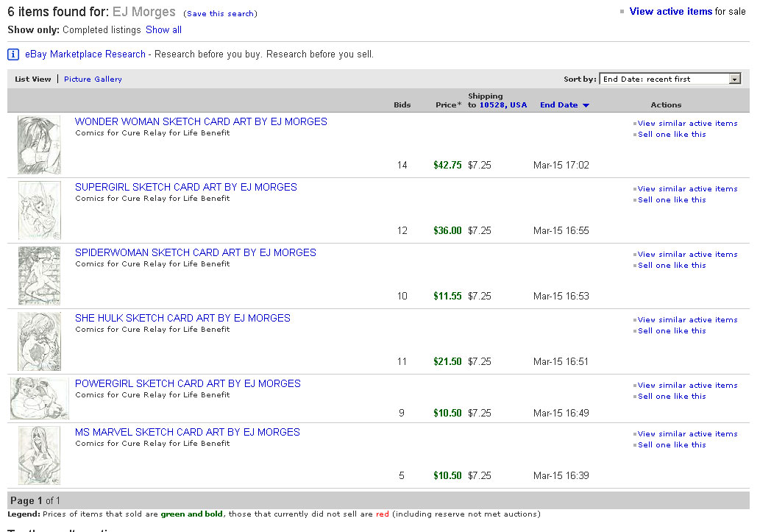This screenshot has height=532, width=760.
Task: Open Wonder Woman sketch card thumbnail
Action: (x=39, y=144)
